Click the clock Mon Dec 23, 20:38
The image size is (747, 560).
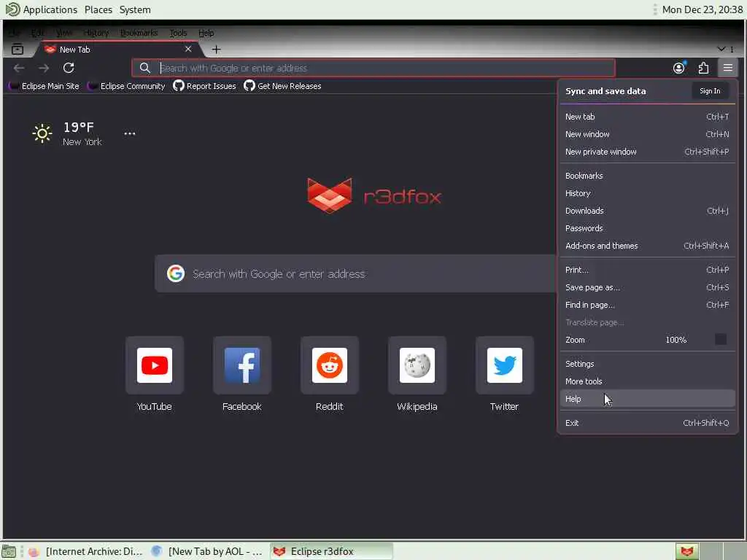pyautogui.click(x=702, y=9)
